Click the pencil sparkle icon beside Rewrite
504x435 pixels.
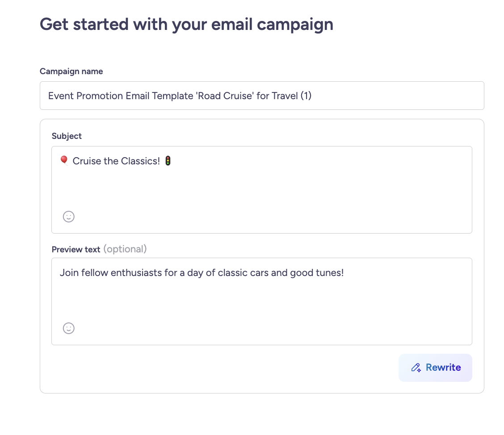coord(416,368)
